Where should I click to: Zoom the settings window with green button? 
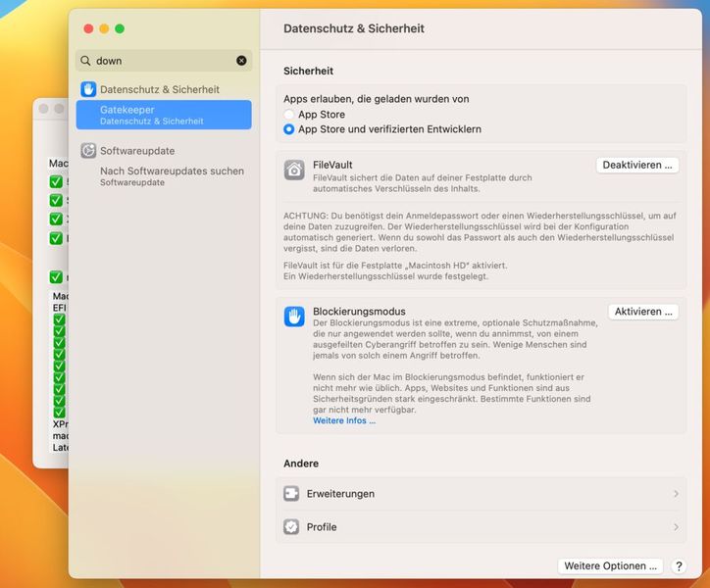[120, 29]
